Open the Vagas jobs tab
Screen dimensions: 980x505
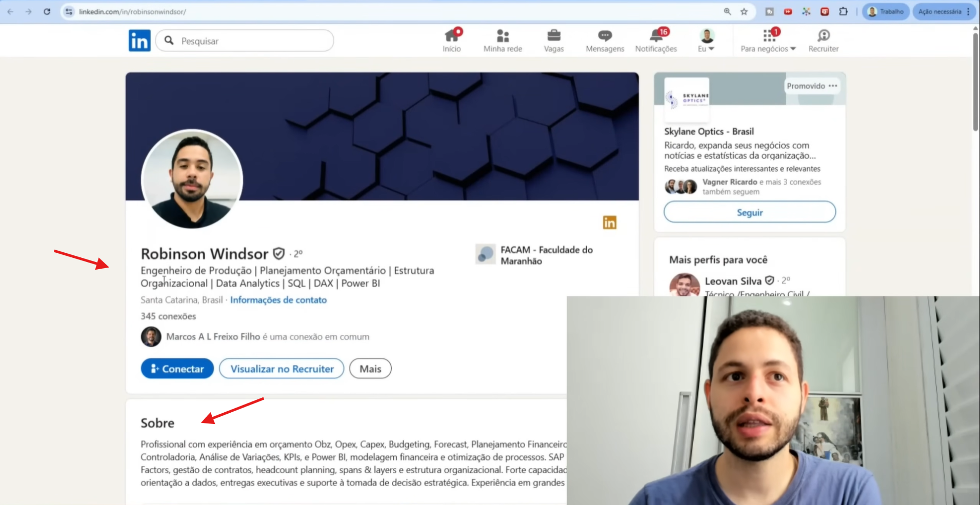(x=554, y=41)
